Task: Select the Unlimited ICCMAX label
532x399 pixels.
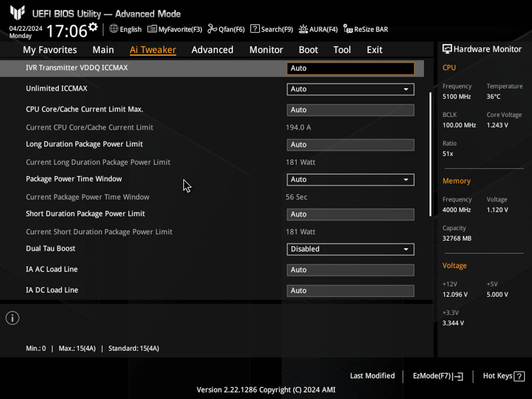Action: coord(57,88)
